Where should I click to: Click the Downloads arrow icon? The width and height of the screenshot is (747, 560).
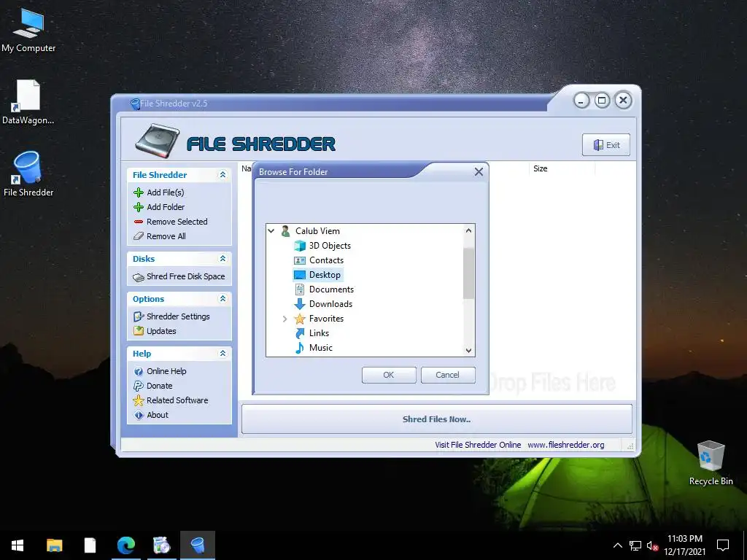(300, 304)
